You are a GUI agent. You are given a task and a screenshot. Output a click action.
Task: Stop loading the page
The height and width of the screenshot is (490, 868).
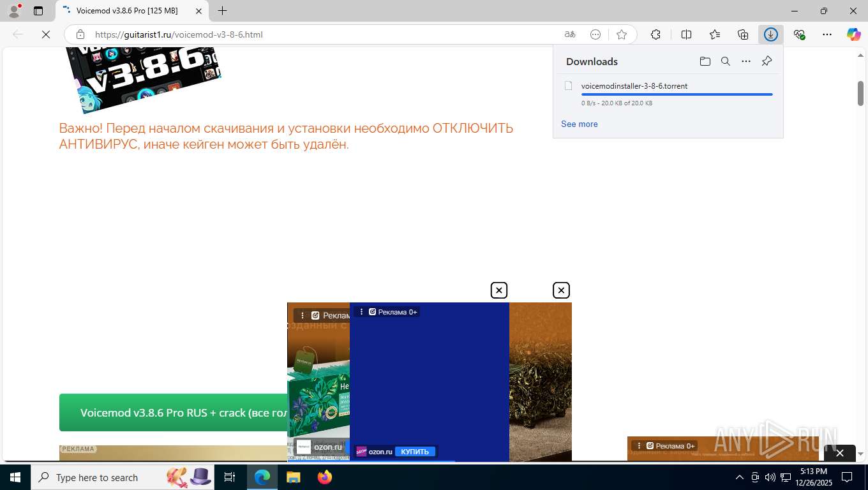[x=46, y=34]
